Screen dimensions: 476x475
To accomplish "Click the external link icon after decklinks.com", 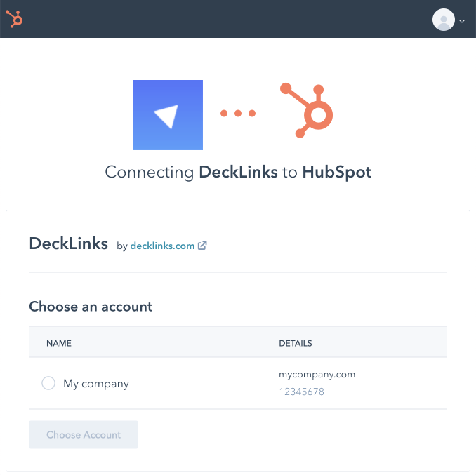I will click(202, 246).
